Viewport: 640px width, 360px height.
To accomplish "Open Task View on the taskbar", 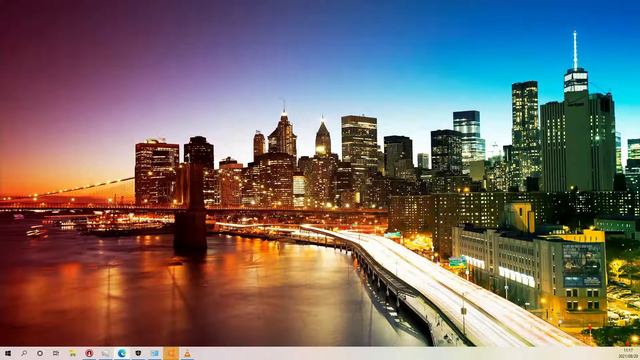I will tap(56, 353).
